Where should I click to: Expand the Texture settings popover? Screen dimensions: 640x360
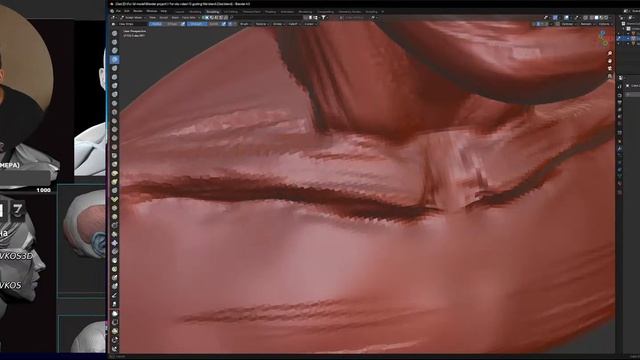(262, 24)
